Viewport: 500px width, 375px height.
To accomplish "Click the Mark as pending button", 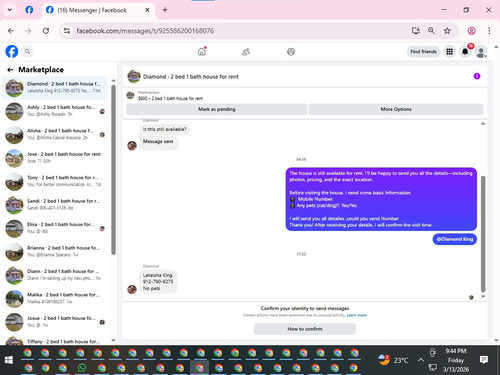I will pos(217,109).
